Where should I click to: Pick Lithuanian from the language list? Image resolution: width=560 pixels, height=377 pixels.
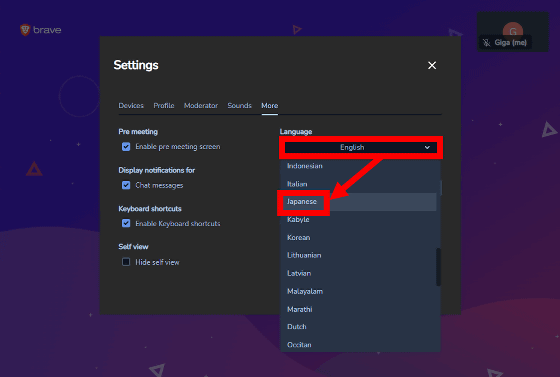(x=358, y=255)
